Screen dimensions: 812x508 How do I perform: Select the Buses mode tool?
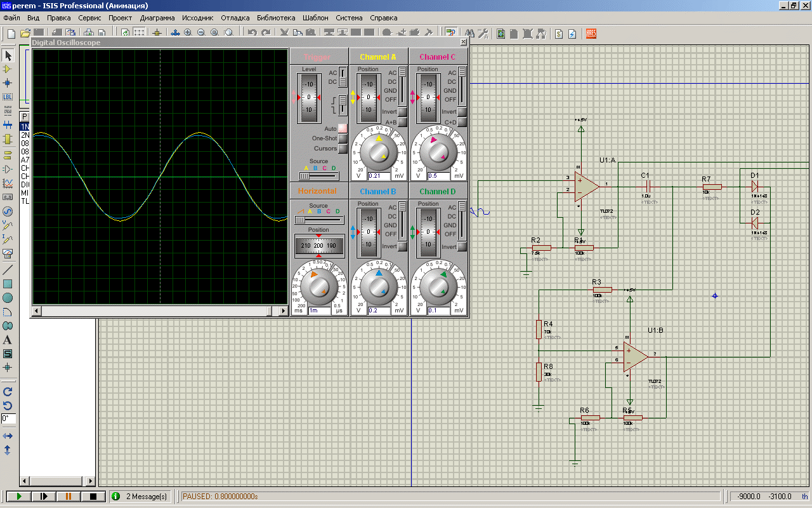point(8,124)
